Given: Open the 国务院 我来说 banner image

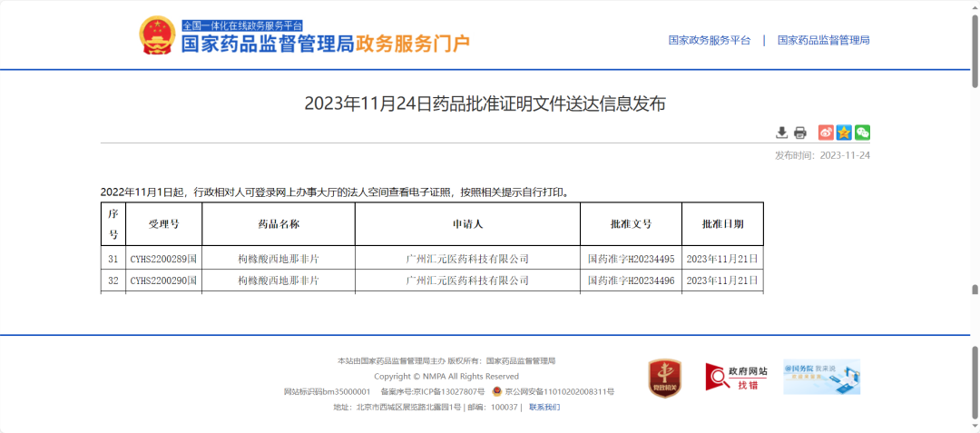Looking at the screenshot, I should coord(821,377).
